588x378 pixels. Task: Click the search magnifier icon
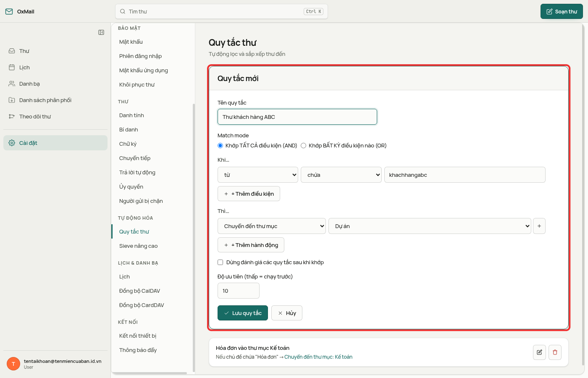[123, 11]
